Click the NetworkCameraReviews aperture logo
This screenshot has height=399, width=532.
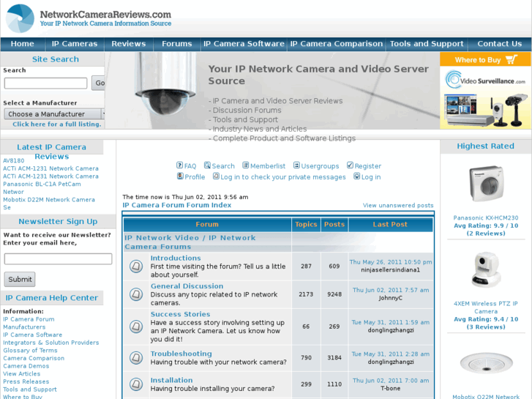[20, 18]
